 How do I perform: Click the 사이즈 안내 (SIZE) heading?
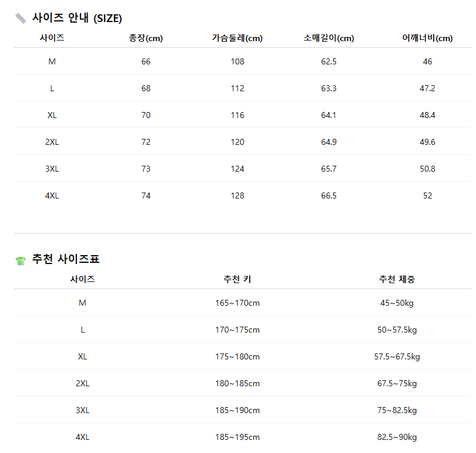click(77, 18)
